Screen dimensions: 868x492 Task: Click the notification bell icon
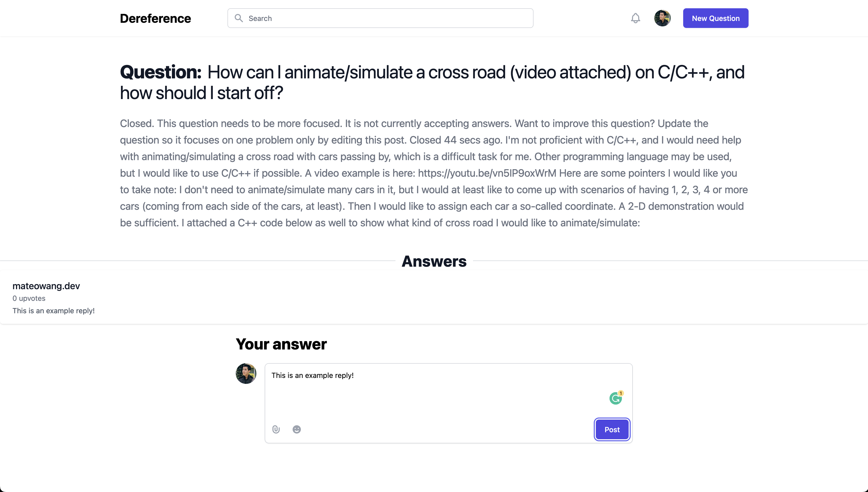(635, 18)
